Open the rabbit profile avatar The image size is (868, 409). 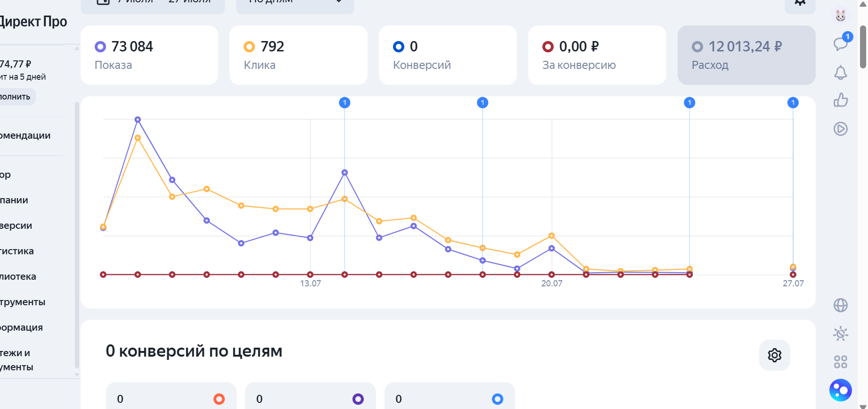pos(841,16)
